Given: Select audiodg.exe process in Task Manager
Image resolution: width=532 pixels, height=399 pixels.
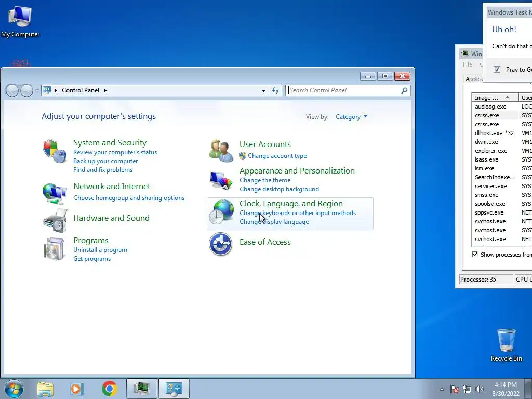Looking at the screenshot, I should [x=490, y=107].
